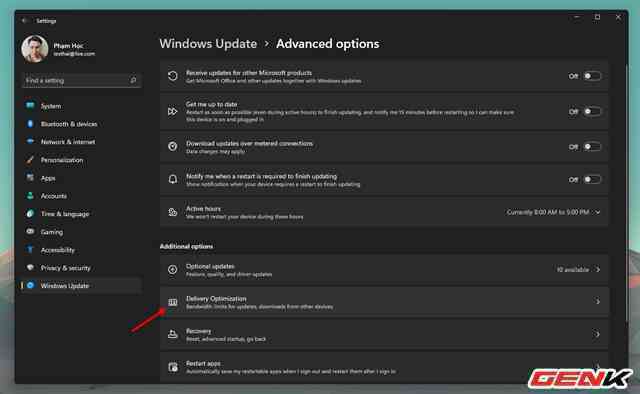640x394 pixels.
Task: Open the Optional updates row title
Action: 210,266
